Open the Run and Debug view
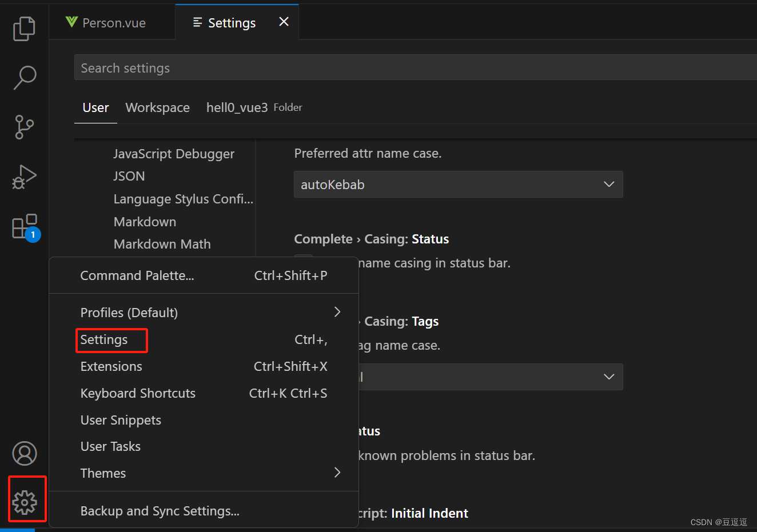This screenshot has height=532, width=757. pyautogui.click(x=24, y=177)
